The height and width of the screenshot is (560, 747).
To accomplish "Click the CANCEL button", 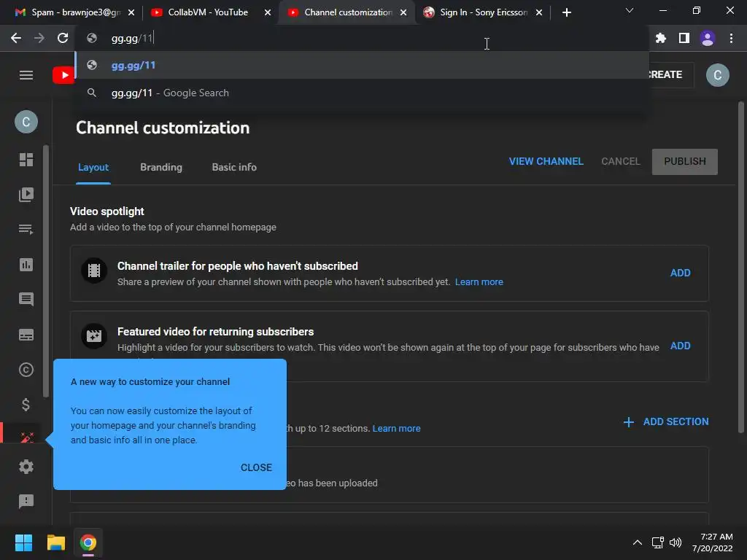I will [620, 161].
